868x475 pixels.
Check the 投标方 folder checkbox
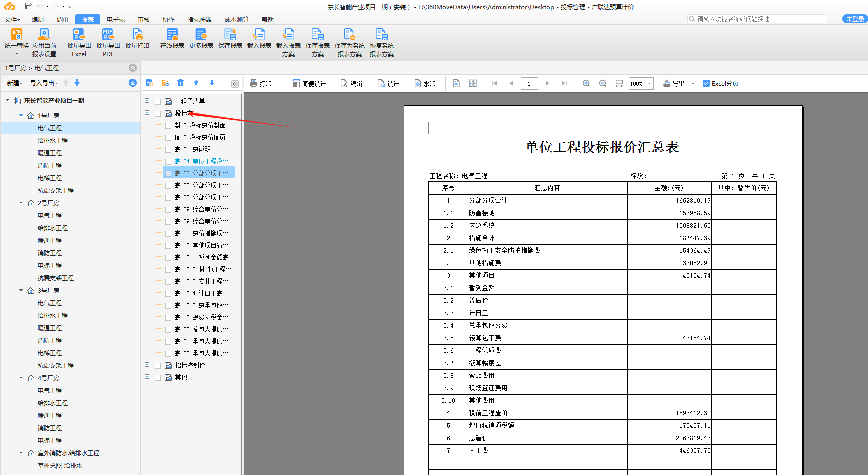[x=158, y=114]
